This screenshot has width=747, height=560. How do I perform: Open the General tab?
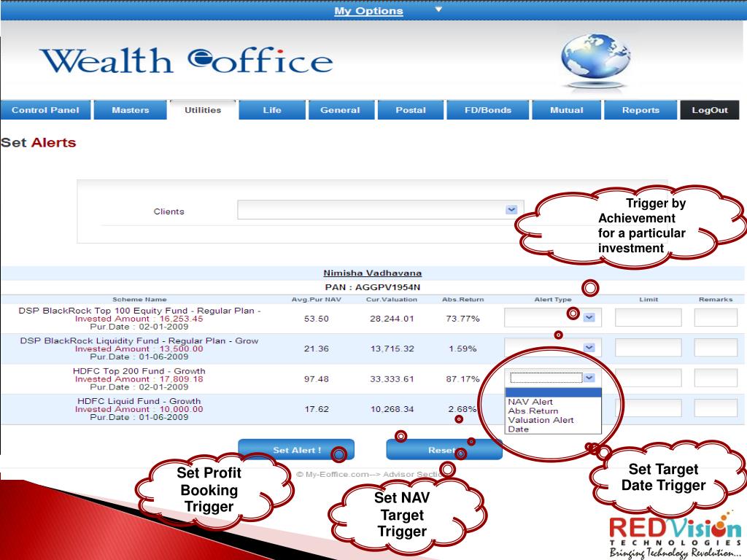coord(340,110)
